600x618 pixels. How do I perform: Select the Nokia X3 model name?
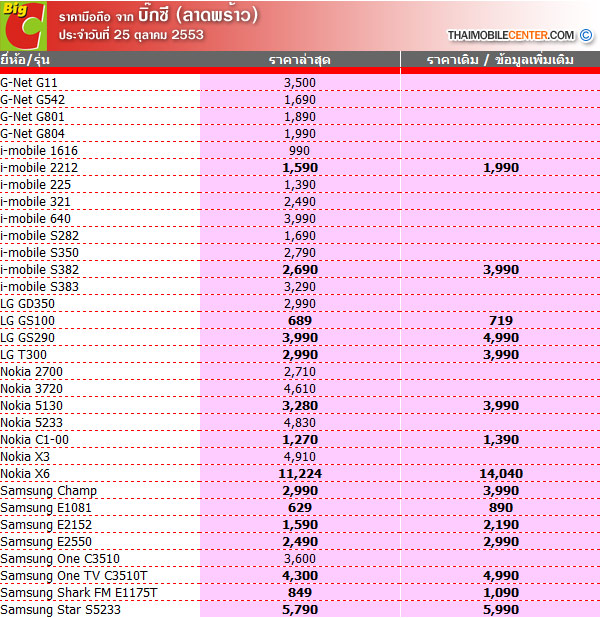click(25, 456)
